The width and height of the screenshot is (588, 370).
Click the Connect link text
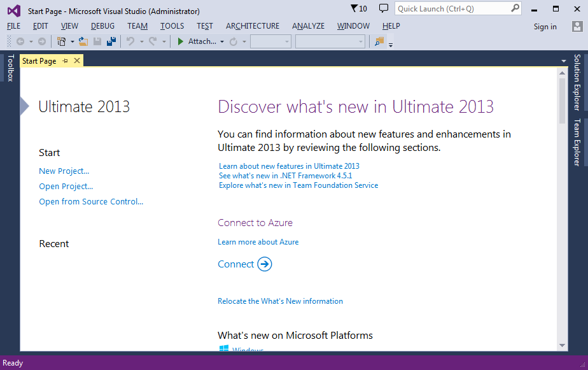[x=236, y=264]
